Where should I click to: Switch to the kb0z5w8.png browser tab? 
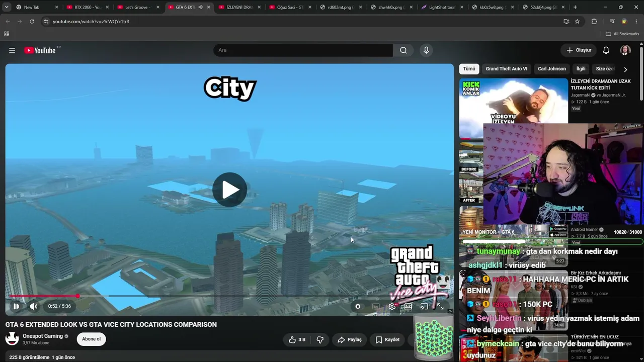[x=493, y=8]
